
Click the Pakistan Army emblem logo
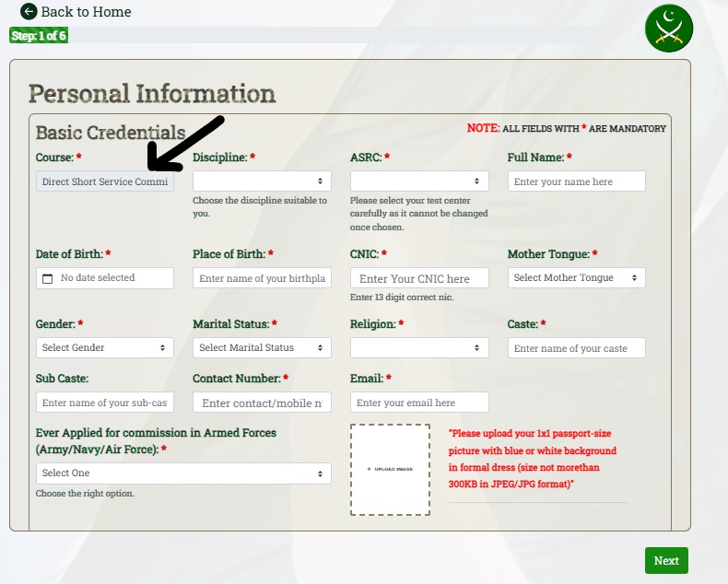click(669, 29)
